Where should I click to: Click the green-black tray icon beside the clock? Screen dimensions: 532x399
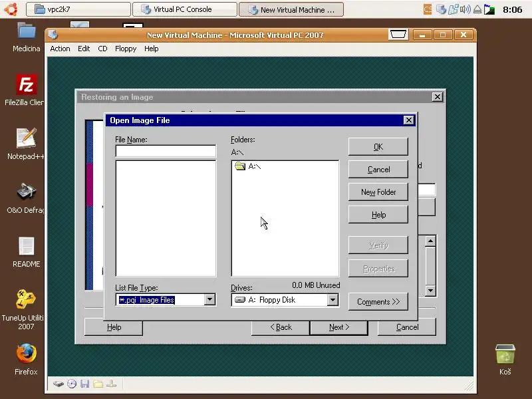(489, 9)
